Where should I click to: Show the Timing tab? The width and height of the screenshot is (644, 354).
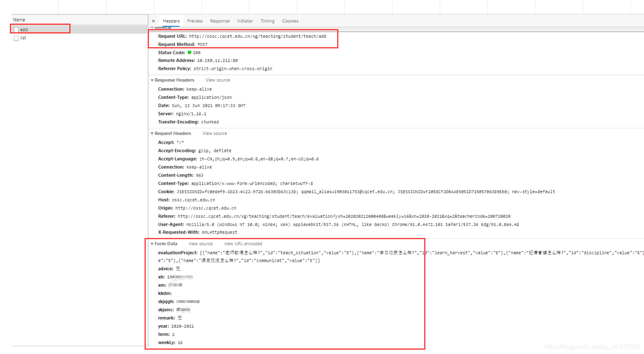pyautogui.click(x=267, y=21)
